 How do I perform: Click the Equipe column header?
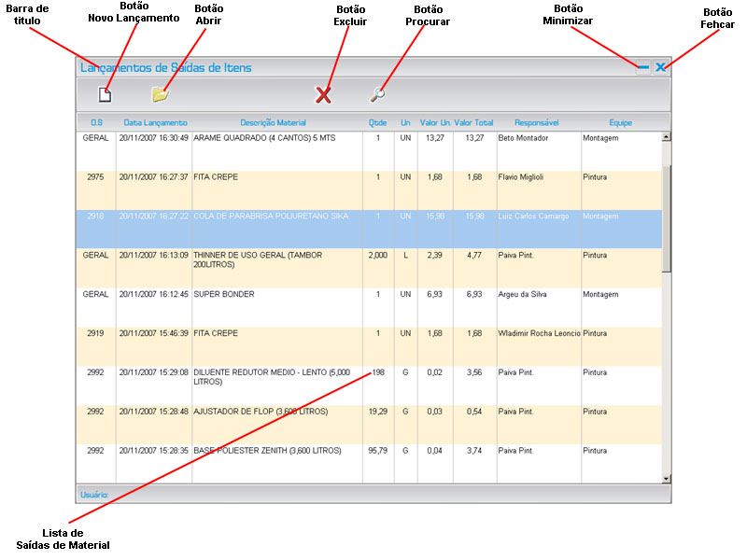tap(621, 122)
